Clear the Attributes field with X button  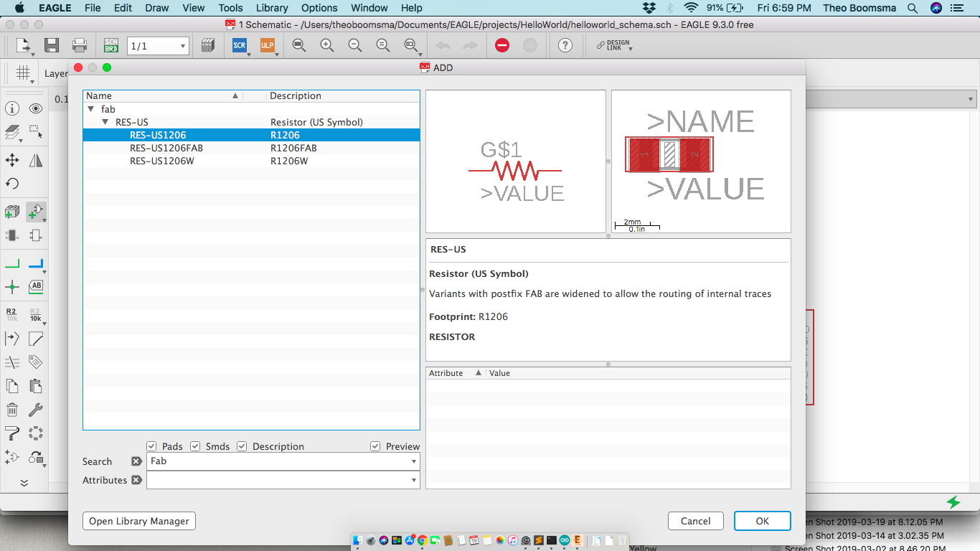pos(136,480)
